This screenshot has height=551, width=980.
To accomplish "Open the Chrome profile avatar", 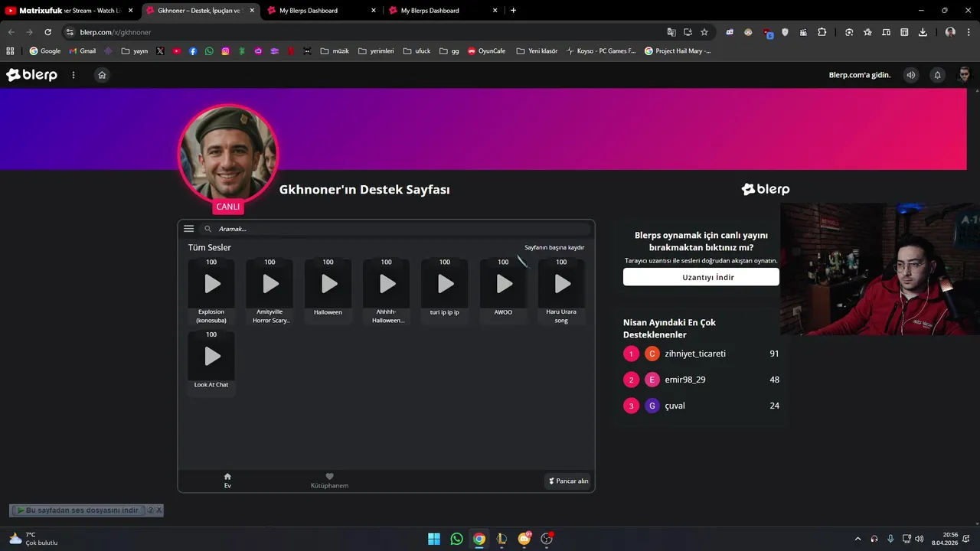I will click(950, 32).
